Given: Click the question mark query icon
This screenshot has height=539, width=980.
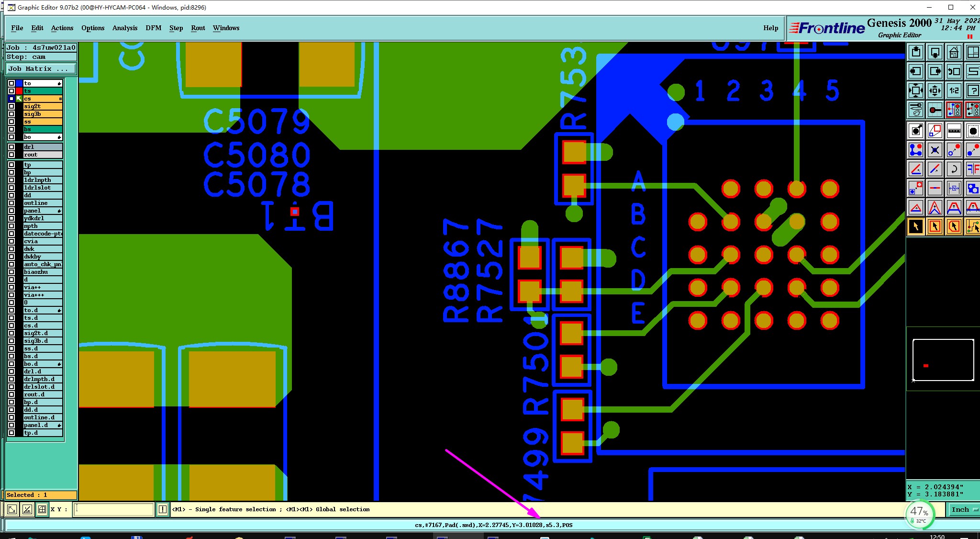Looking at the screenshot, I should tap(972, 90).
